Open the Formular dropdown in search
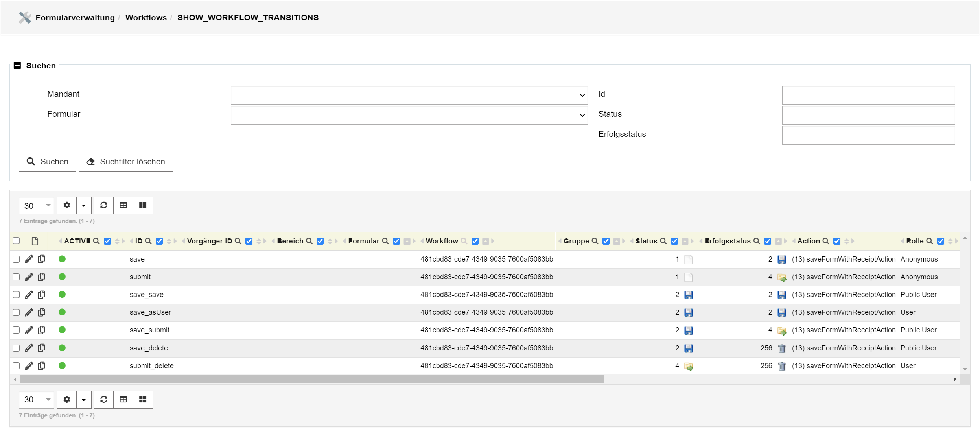Image resolution: width=980 pixels, height=448 pixels. coord(409,115)
